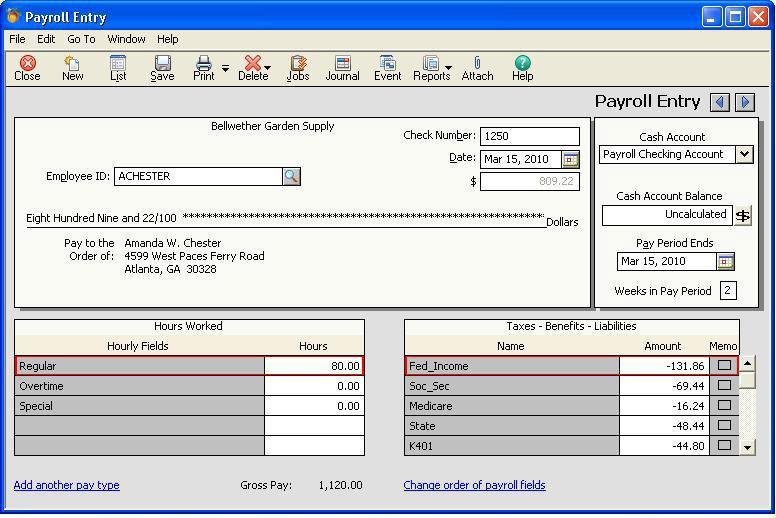Open the Help menu
The image size is (776, 518).
coord(168,39)
